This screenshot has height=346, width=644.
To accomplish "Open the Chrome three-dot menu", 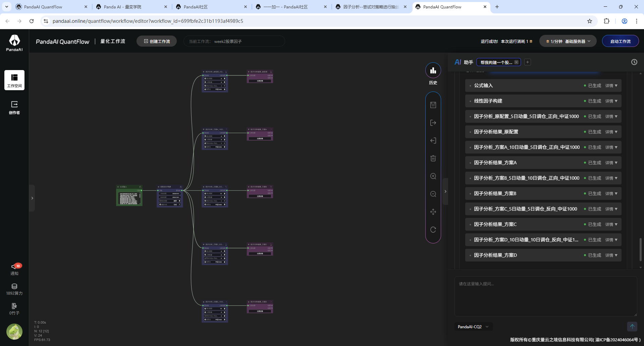I will [637, 21].
